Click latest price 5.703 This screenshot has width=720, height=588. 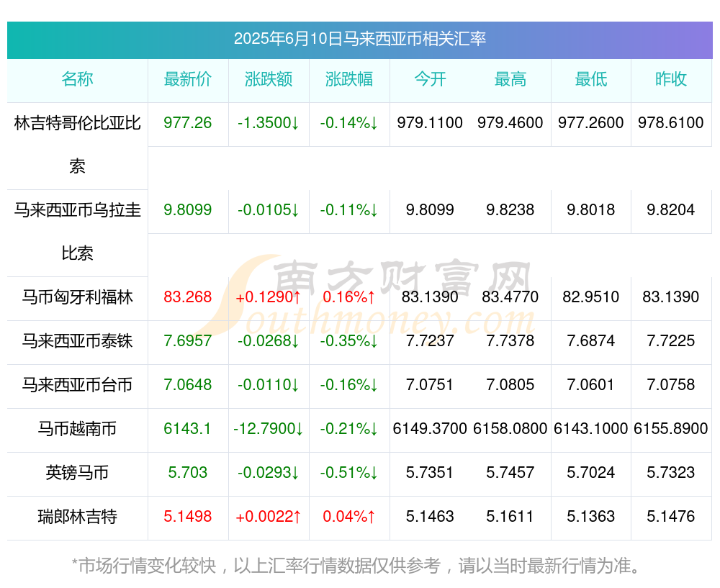point(188,473)
